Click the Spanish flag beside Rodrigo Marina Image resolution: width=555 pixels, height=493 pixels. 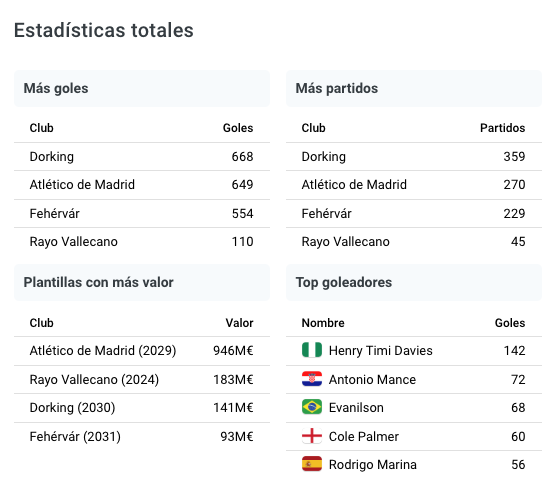pyautogui.click(x=312, y=464)
